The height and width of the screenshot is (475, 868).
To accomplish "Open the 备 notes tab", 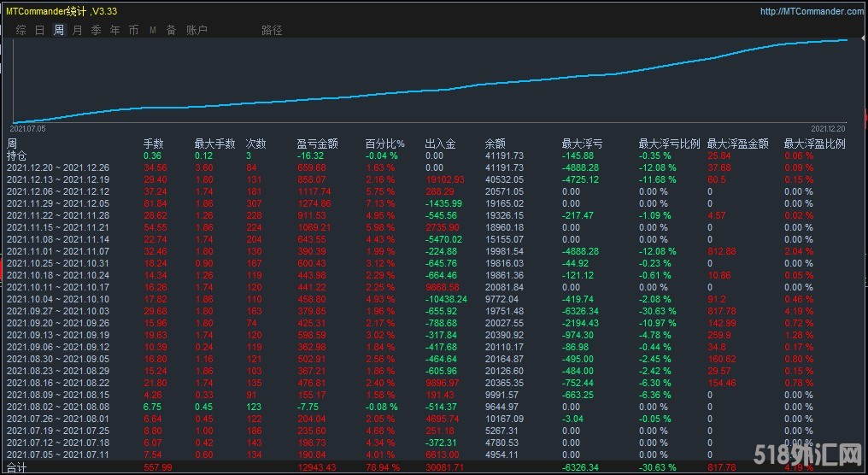I will coord(171,30).
